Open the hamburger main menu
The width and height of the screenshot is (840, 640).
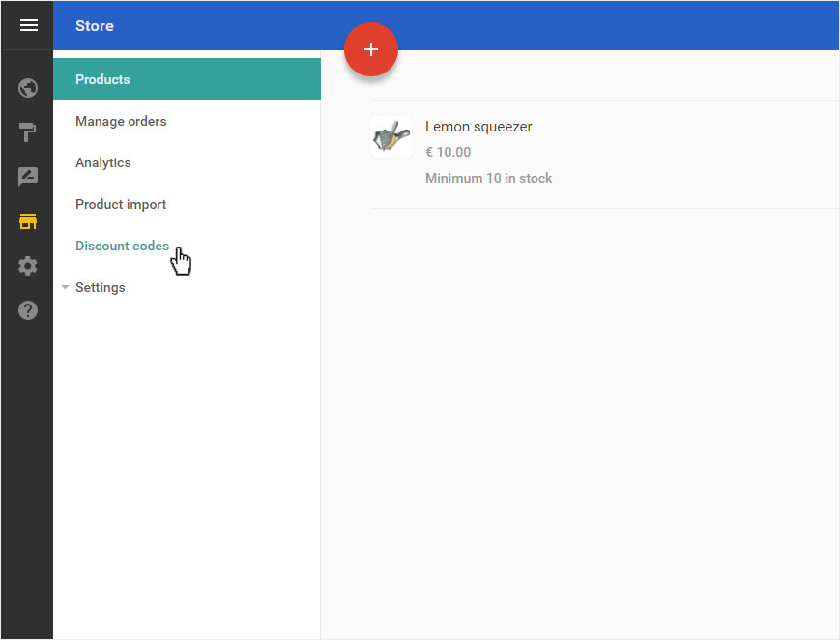point(28,25)
